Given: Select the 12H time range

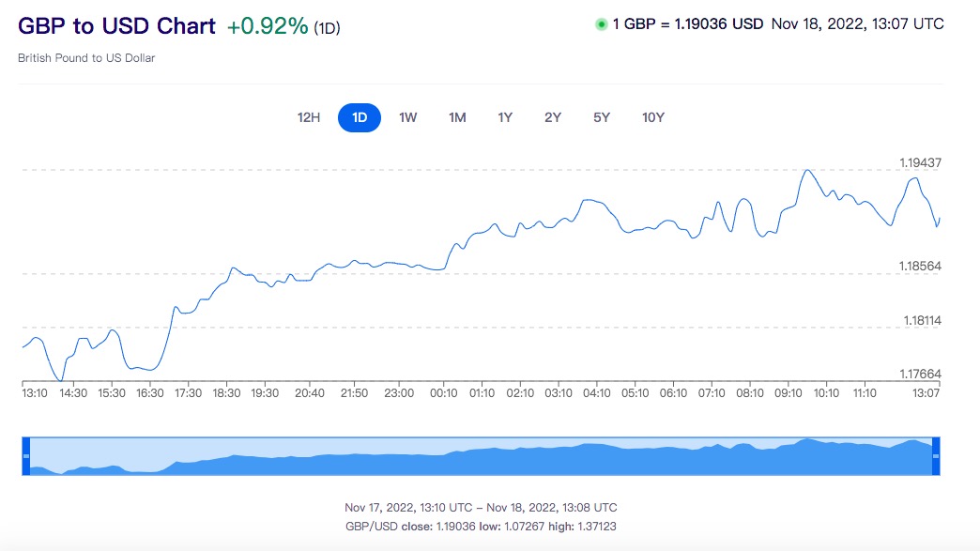Looking at the screenshot, I should click(309, 117).
